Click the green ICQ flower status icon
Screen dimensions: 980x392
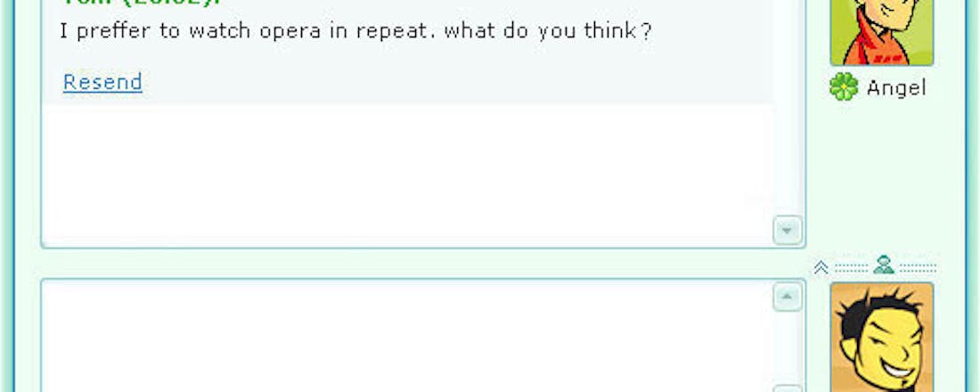(843, 87)
